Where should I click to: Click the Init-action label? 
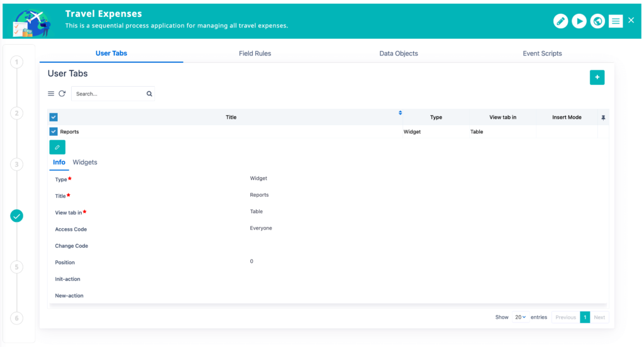click(x=67, y=279)
